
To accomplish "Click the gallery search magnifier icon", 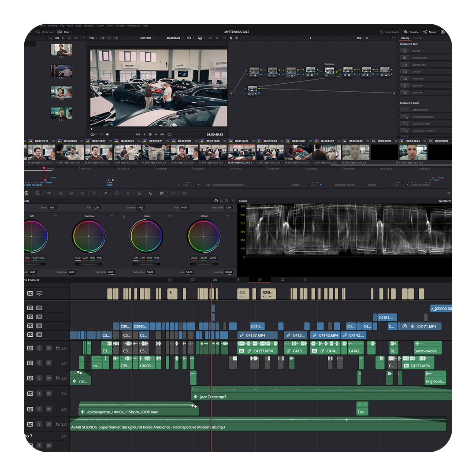I will point(70,38).
